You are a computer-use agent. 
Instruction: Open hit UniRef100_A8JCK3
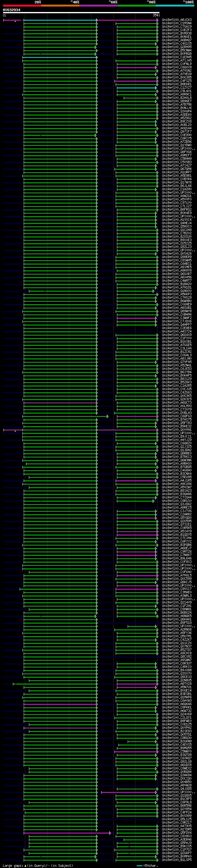(x=177, y=20)
